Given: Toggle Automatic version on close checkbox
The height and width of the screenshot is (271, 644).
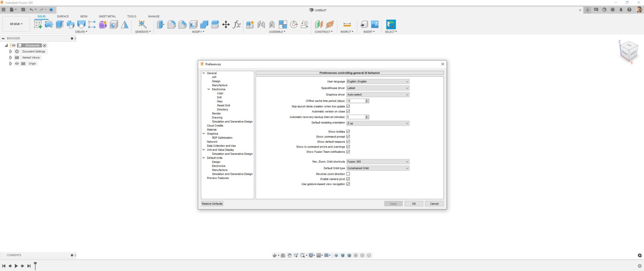Looking at the screenshot, I should [348, 111].
